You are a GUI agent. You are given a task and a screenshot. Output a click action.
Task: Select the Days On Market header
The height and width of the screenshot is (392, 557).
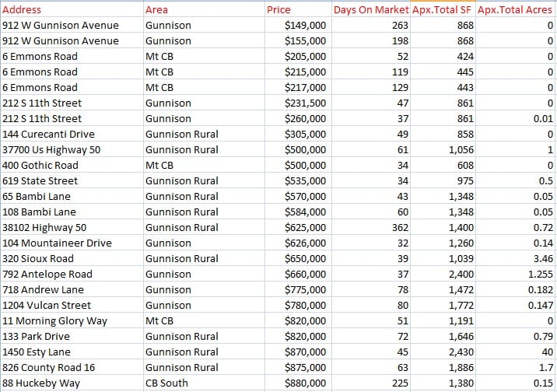coord(371,9)
